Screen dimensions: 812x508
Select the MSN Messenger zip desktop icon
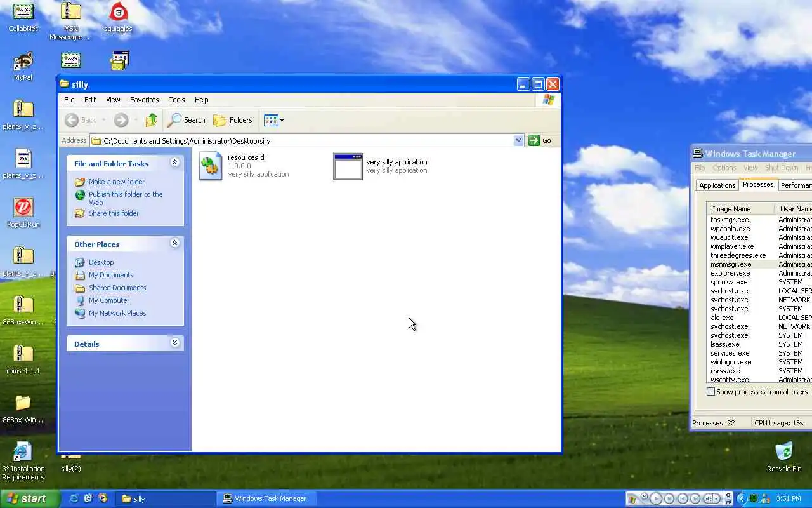coord(70,20)
